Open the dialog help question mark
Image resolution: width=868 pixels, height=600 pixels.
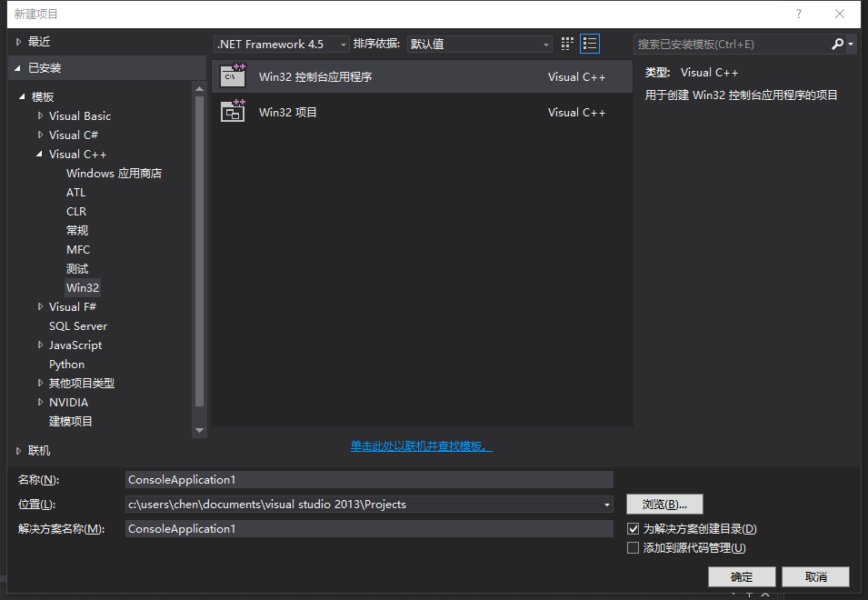click(x=798, y=14)
